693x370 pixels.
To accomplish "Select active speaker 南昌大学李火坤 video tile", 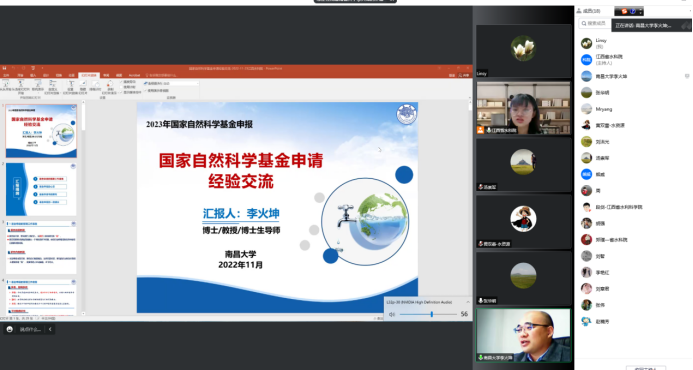I will click(x=523, y=335).
